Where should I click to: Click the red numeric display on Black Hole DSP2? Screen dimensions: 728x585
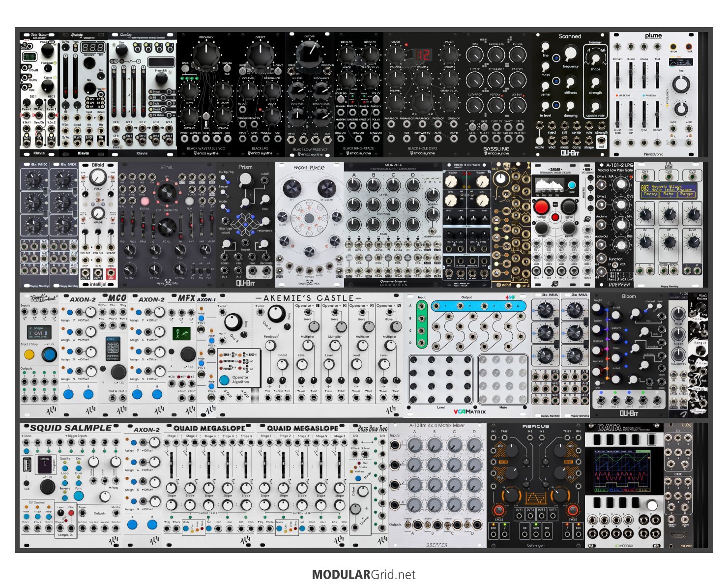pyautogui.click(x=423, y=55)
